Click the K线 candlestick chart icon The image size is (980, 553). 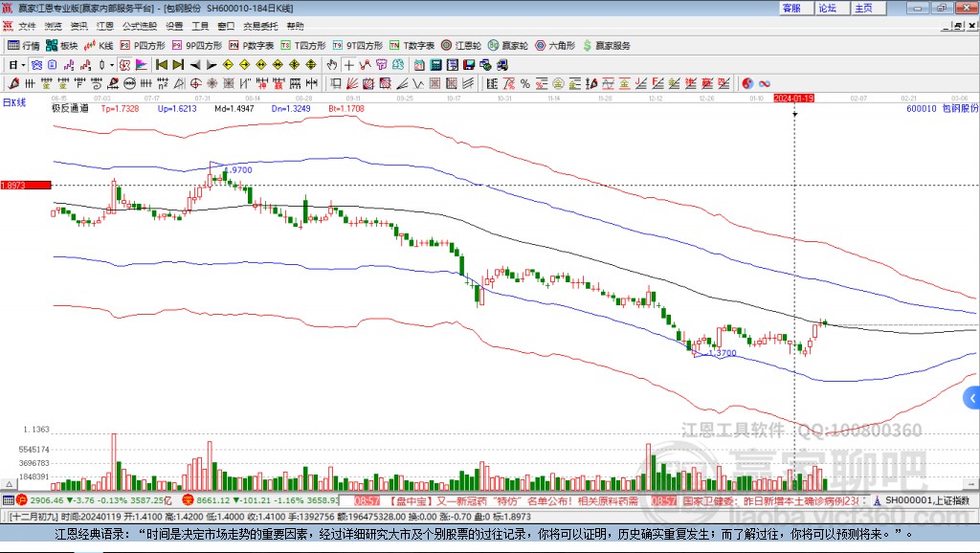tap(100, 45)
